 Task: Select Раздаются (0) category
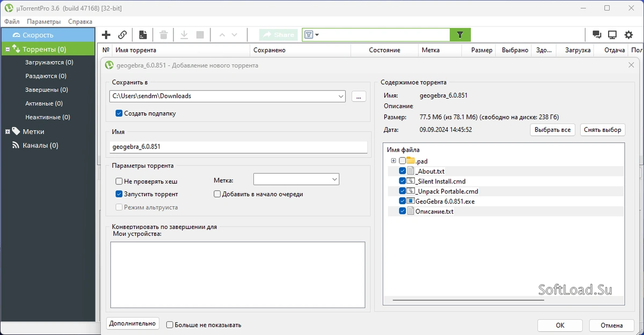[46, 76]
